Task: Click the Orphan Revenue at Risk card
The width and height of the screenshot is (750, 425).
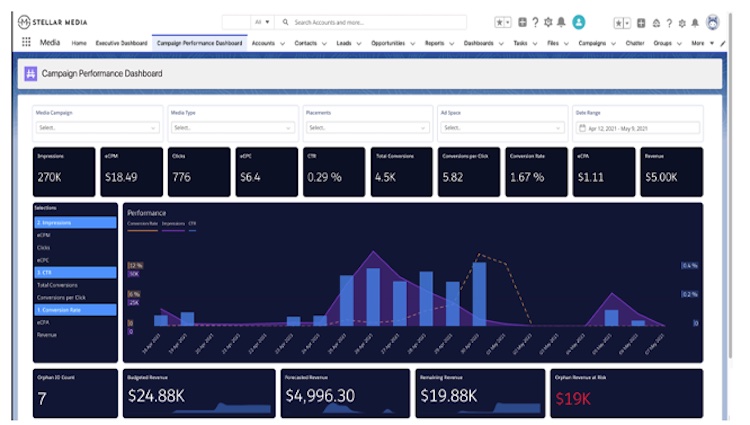Action: tap(626, 394)
